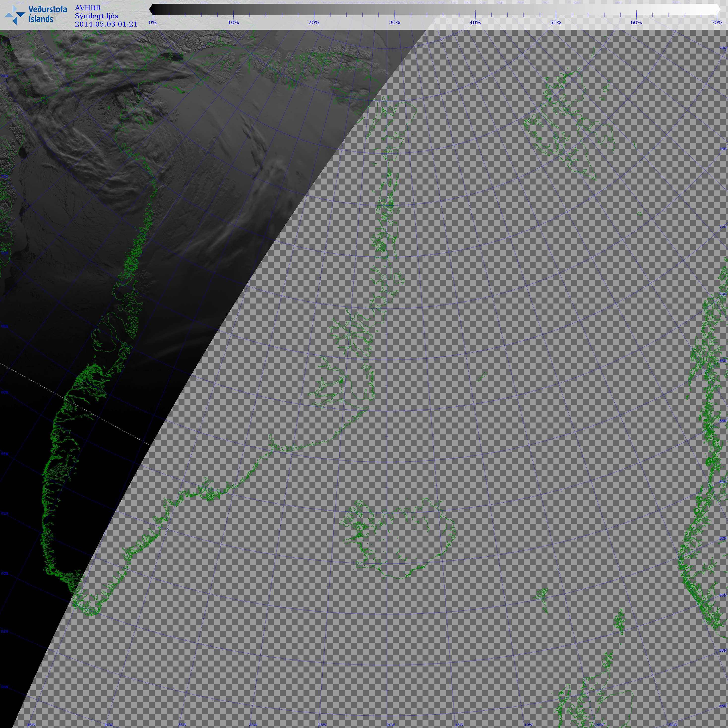Click the 30W longitude label at bottom
728x728 pixels.
click(x=253, y=725)
